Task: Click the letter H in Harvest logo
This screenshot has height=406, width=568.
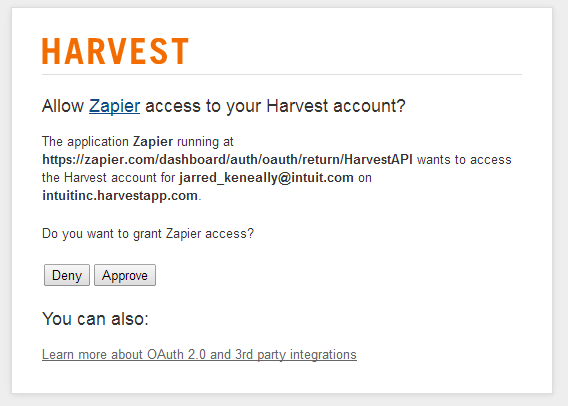Action: 51,51
